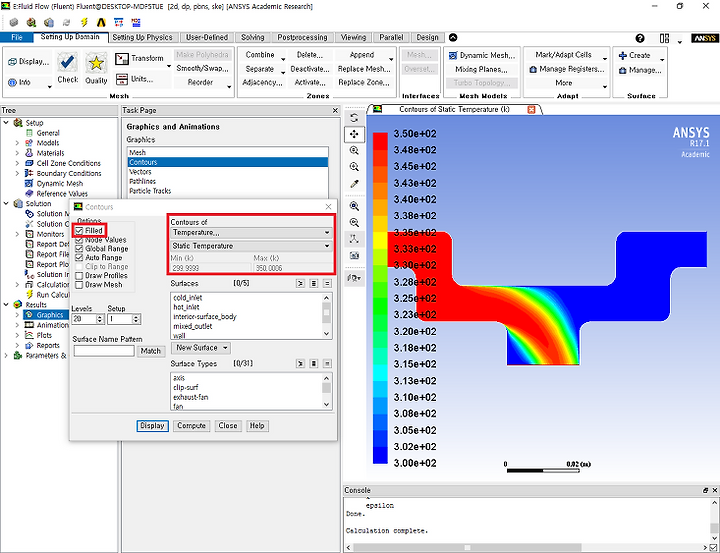The height and width of the screenshot is (553, 720).
Task: Adjust the Setup spinner arrows
Action: coord(136,319)
